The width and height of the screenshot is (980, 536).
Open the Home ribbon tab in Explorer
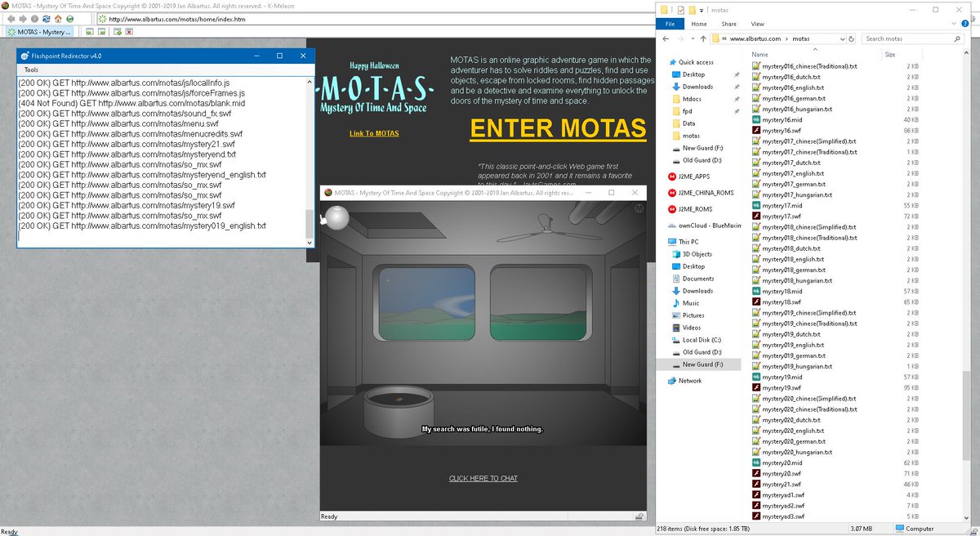click(x=699, y=24)
